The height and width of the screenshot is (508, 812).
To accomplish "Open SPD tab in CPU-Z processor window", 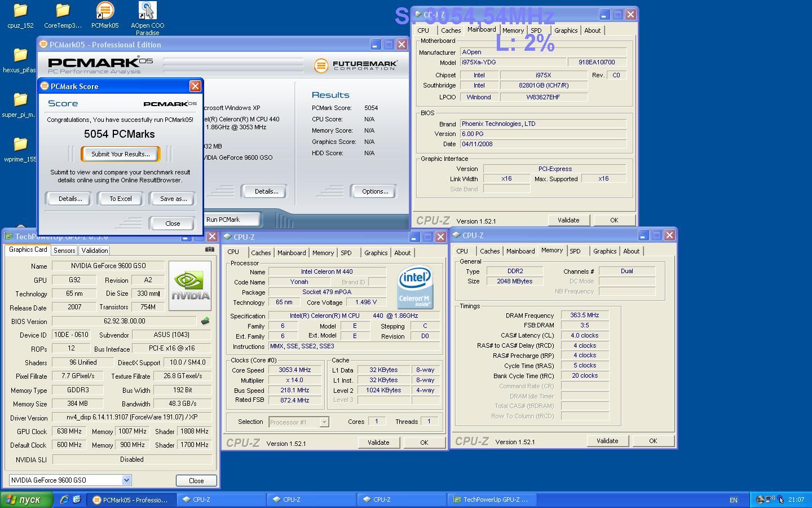I will click(x=346, y=253).
